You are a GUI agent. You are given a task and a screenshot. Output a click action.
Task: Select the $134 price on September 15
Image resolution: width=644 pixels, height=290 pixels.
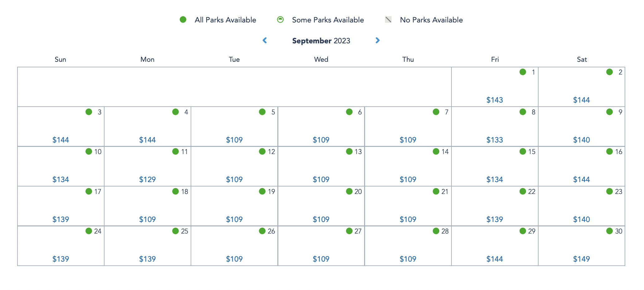tap(495, 180)
